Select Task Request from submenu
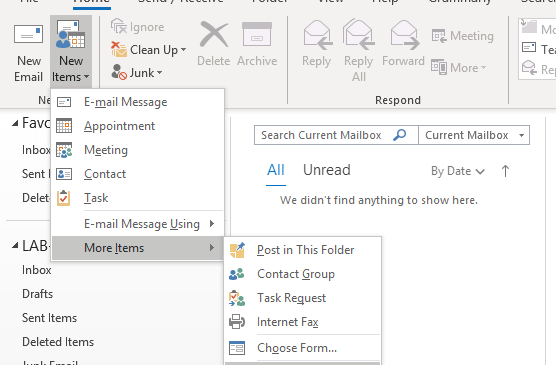556x365 pixels. click(x=303, y=298)
